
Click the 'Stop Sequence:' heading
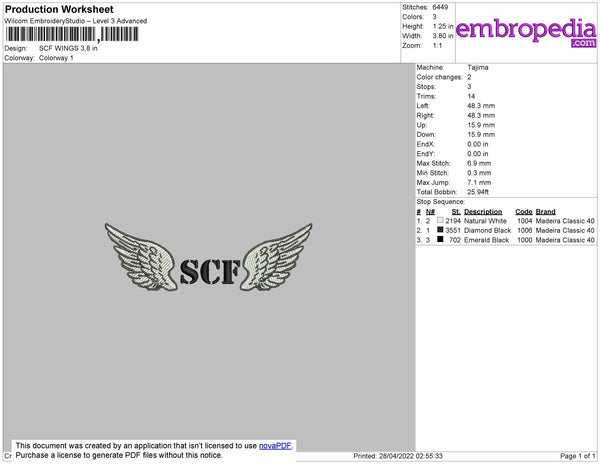click(441, 202)
